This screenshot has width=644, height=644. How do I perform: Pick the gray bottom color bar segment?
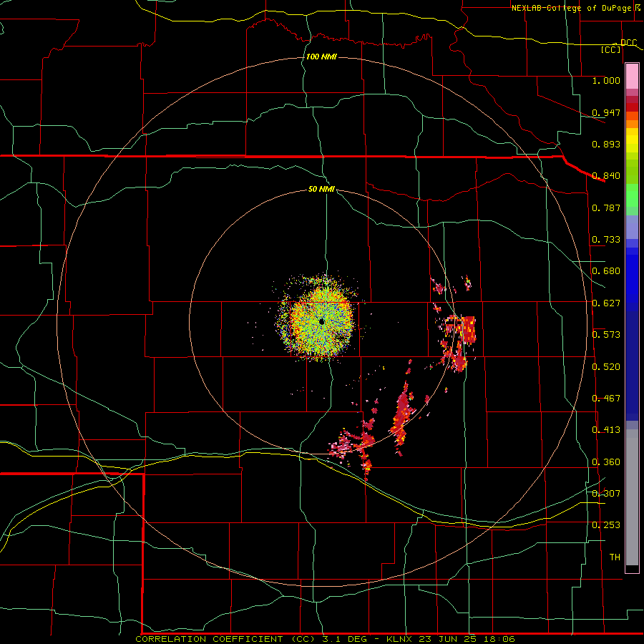(632, 497)
